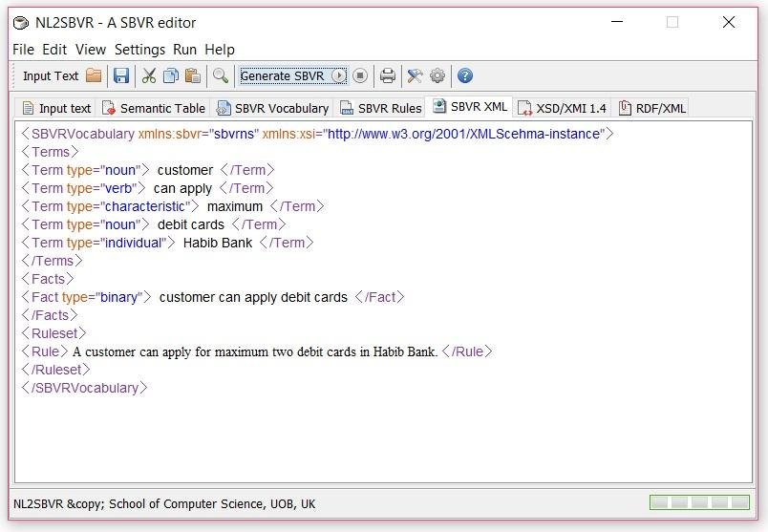The width and height of the screenshot is (768, 532).
Task: Open the File menu
Action: (23, 49)
